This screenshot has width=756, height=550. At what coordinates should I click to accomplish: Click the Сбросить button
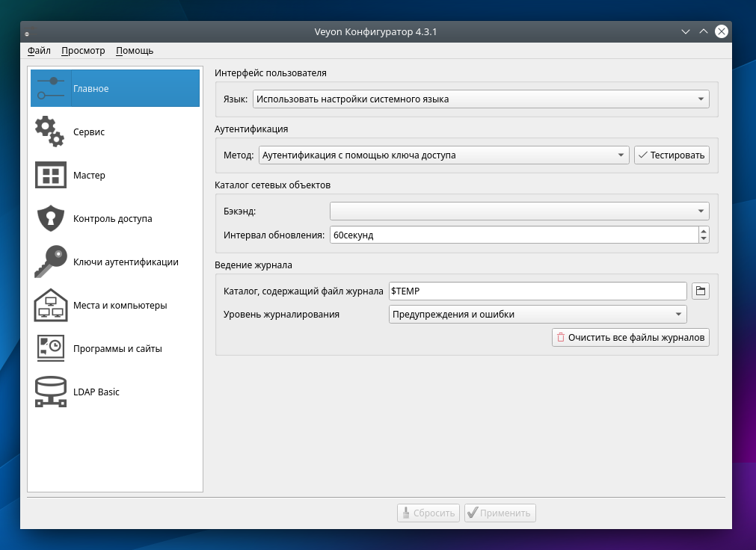tap(428, 513)
